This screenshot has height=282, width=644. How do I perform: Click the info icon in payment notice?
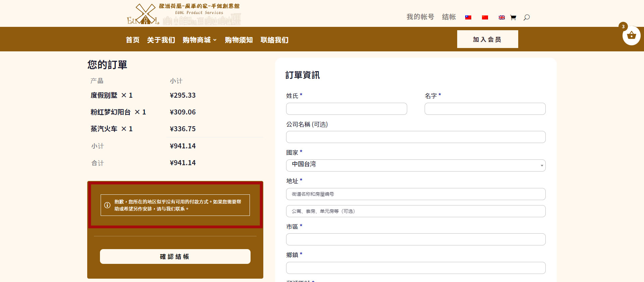coord(107,205)
